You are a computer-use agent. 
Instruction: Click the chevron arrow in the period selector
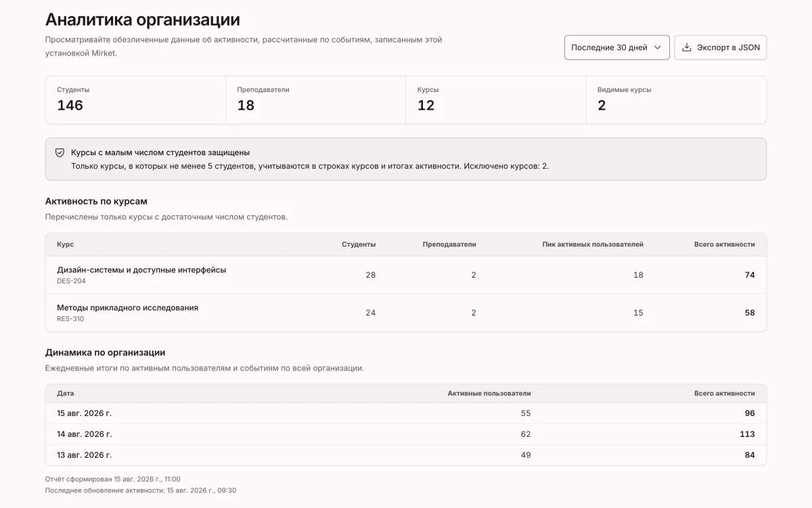[658, 47]
